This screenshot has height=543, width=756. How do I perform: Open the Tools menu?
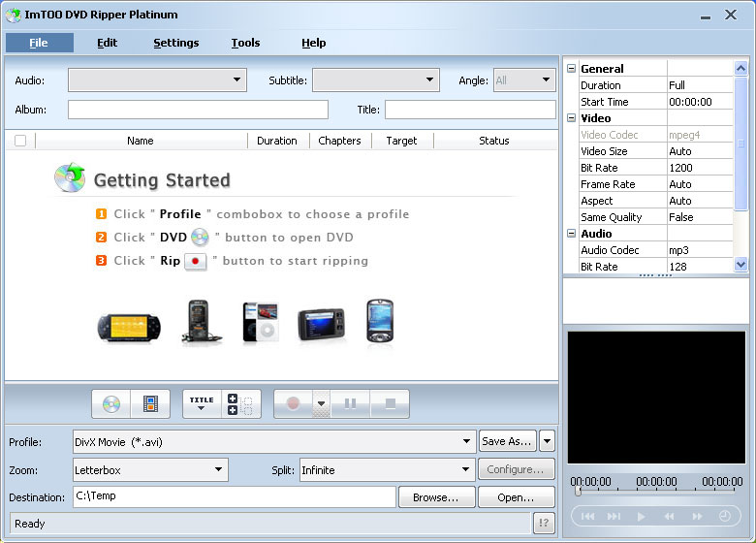point(245,43)
